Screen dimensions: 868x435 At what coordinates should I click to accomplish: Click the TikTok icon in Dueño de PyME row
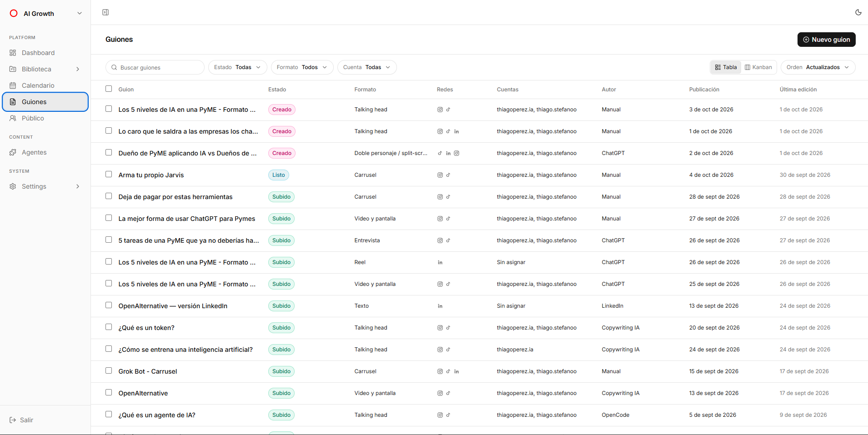tap(440, 153)
